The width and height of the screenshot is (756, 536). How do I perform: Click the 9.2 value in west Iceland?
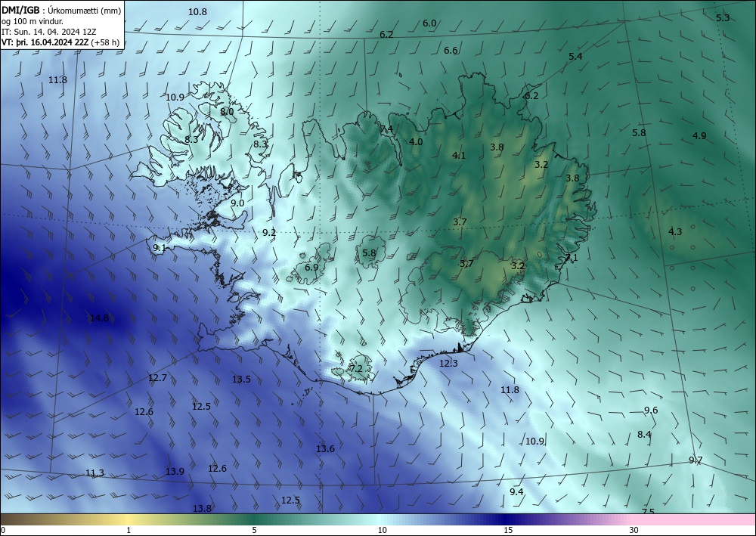[269, 233]
